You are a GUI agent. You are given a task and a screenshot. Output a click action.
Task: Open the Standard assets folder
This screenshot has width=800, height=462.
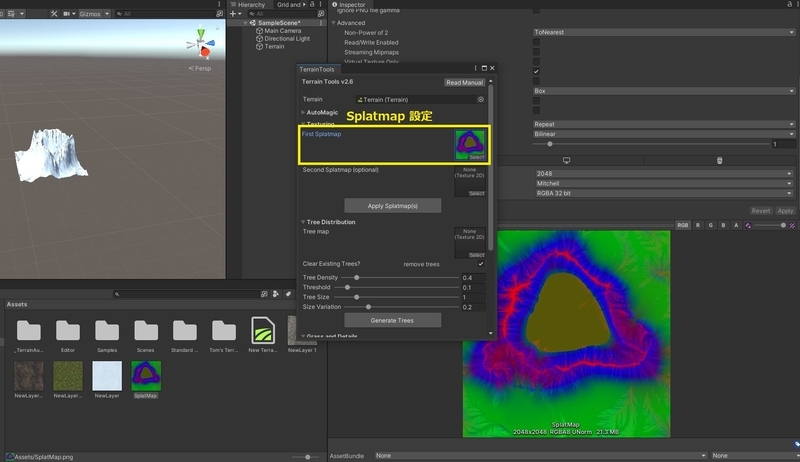185,335
